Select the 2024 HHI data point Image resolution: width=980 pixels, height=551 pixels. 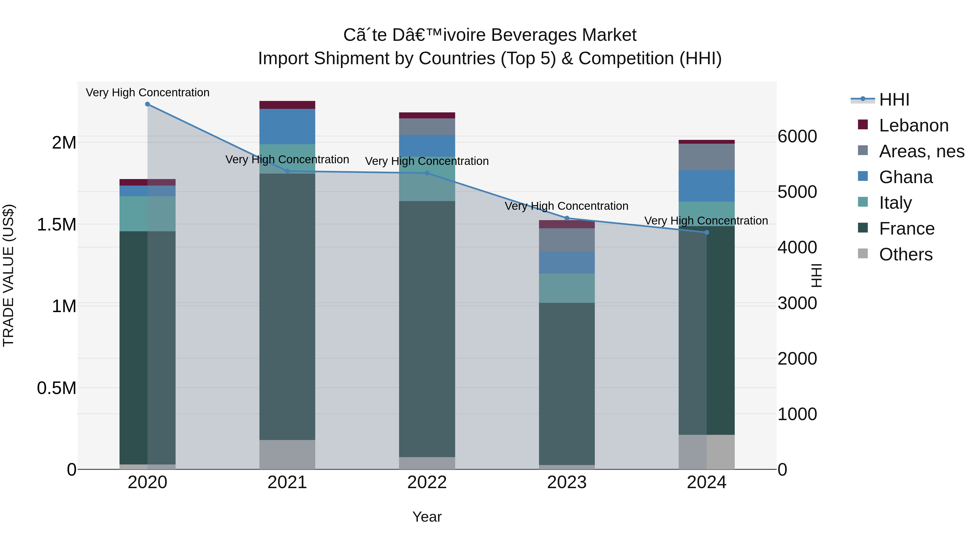706,232
